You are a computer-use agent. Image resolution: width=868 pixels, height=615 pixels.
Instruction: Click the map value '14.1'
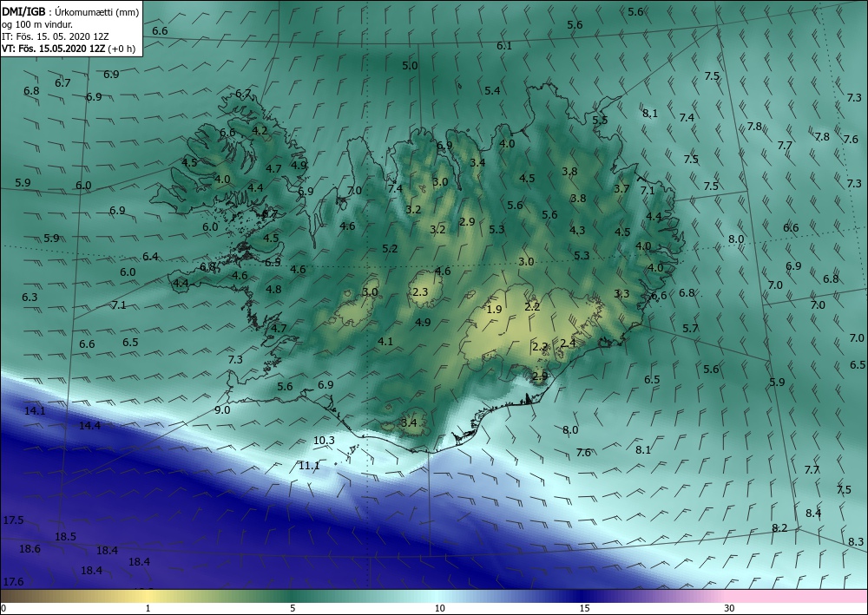pyautogui.click(x=35, y=410)
